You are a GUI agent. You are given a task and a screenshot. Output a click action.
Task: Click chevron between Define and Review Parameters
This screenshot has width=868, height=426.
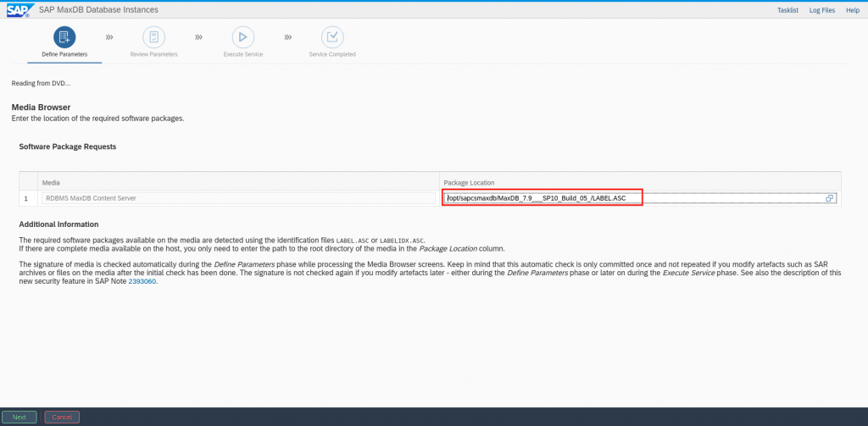click(109, 37)
